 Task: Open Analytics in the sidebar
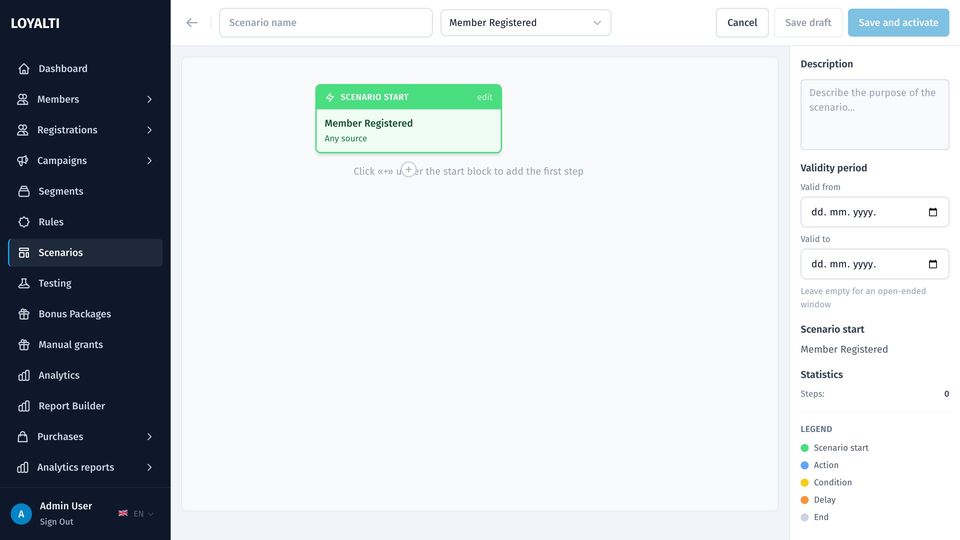[85, 375]
